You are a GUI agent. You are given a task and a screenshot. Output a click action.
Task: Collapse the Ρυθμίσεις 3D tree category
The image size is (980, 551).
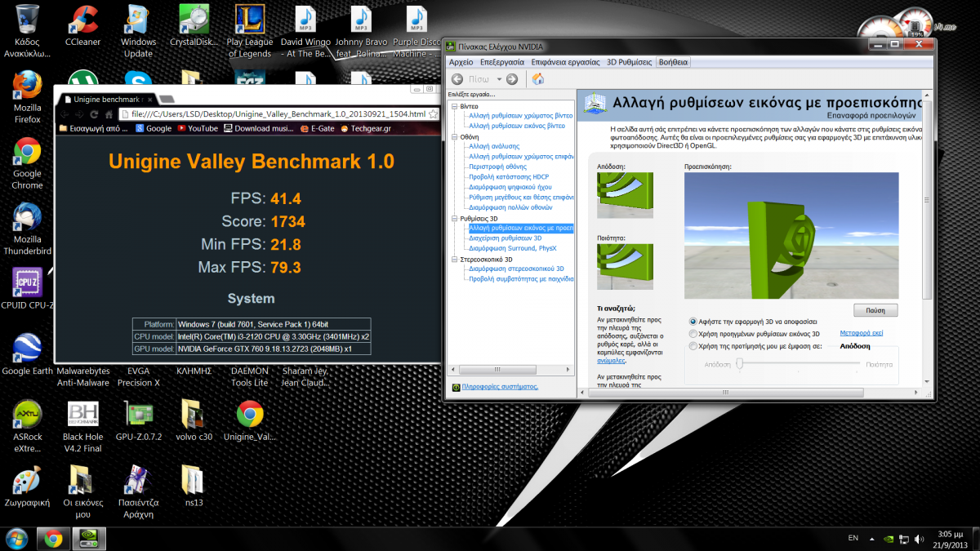pos(455,218)
